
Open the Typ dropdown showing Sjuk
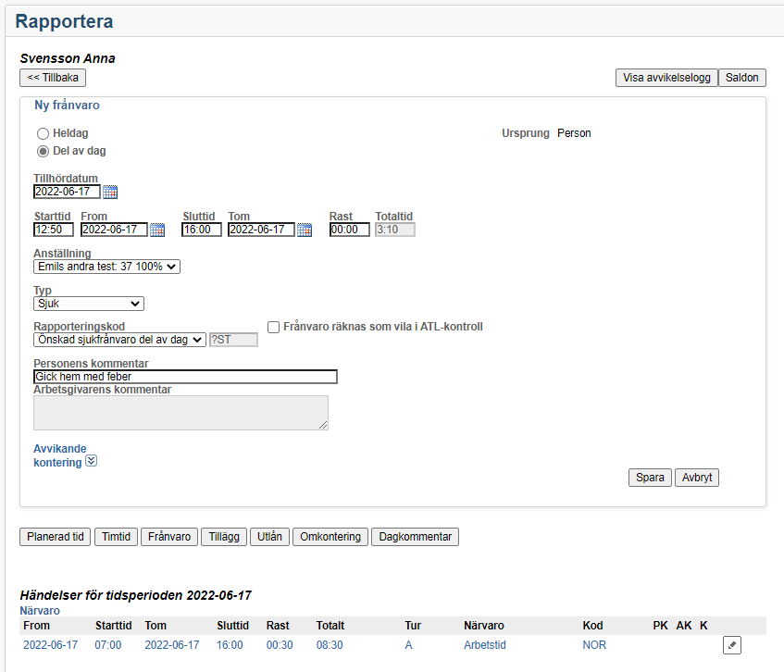88,304
